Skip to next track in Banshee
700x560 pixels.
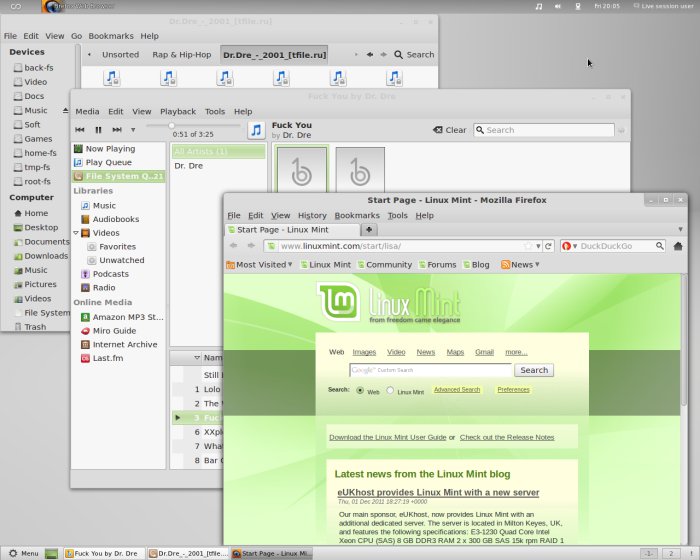click(117, 130)
